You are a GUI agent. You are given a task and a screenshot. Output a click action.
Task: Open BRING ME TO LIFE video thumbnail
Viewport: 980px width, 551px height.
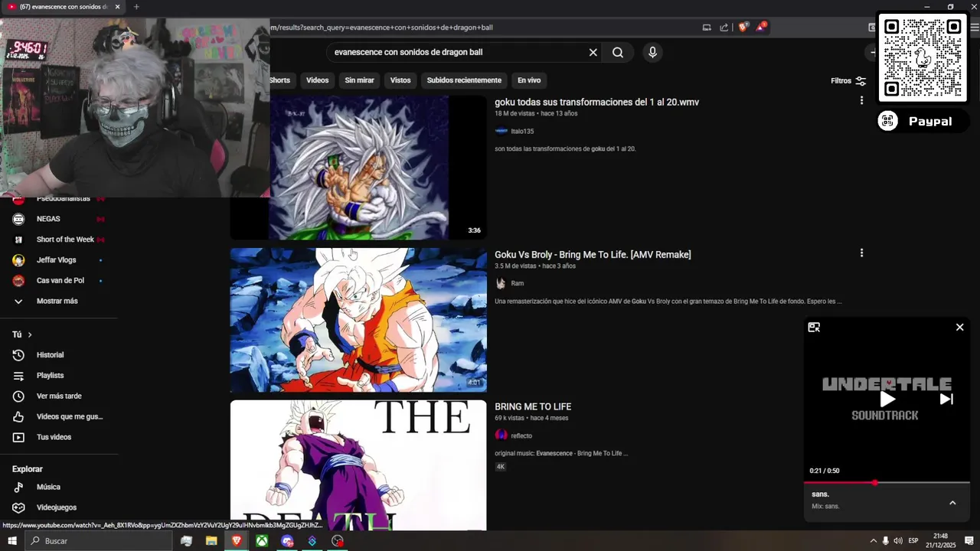click(358, 465)
